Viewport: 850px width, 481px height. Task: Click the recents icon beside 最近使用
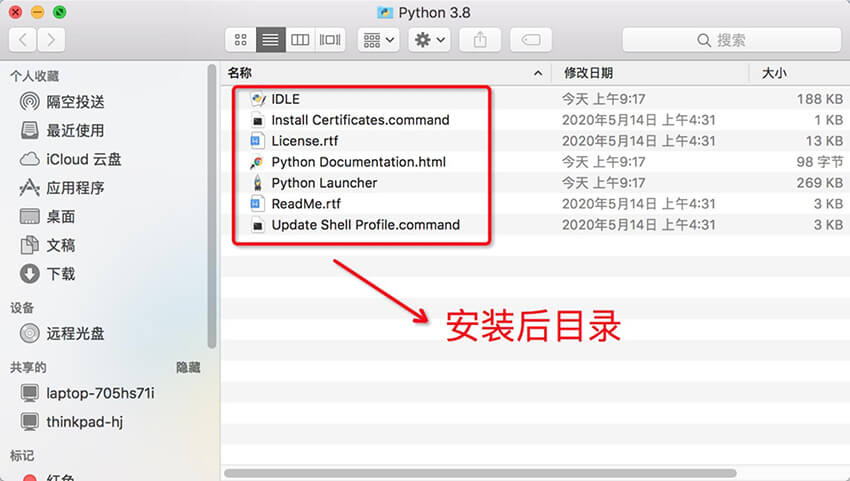click(29, 130)
